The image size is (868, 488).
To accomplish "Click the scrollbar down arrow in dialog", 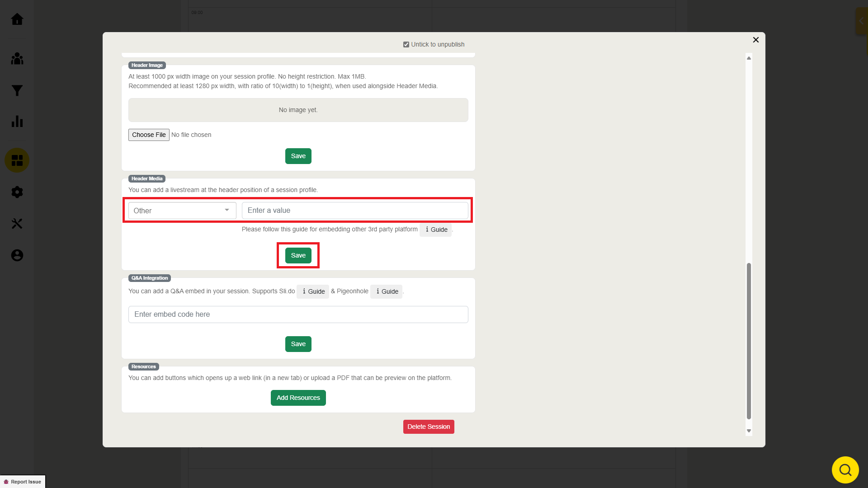I will [749, 431].
